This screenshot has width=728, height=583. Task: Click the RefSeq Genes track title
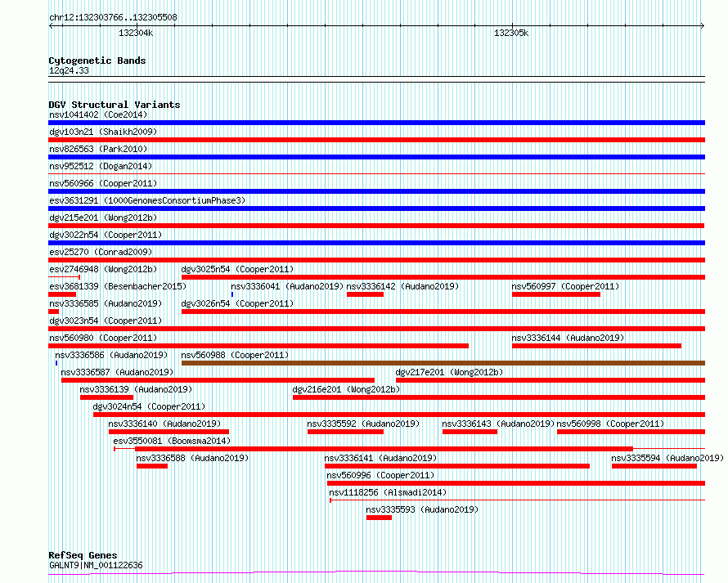[83, 556]
